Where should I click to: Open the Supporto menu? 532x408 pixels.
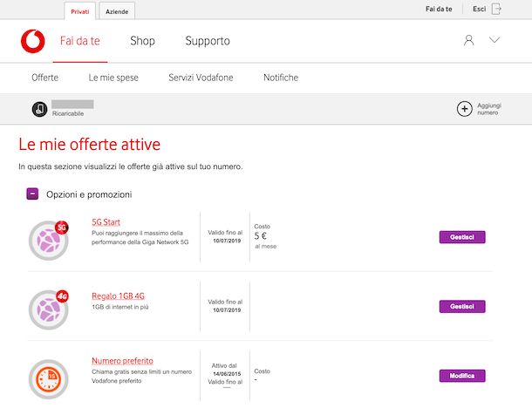(208, 41)
